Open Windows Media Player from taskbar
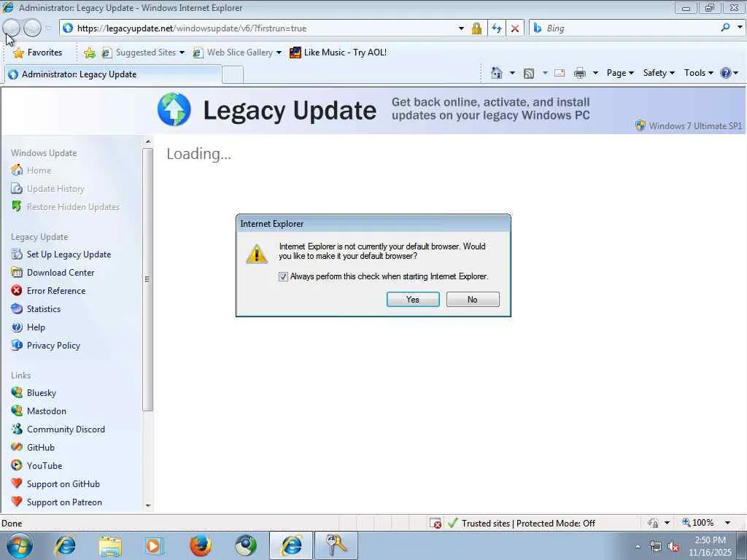This screenshot has width=747, height=560. click(x=154, y=545)
